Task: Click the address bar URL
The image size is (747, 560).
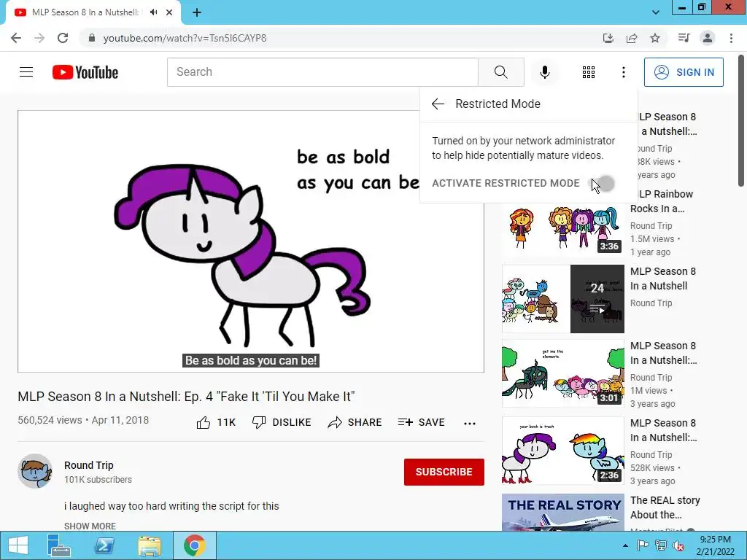Action: point(185,38)
